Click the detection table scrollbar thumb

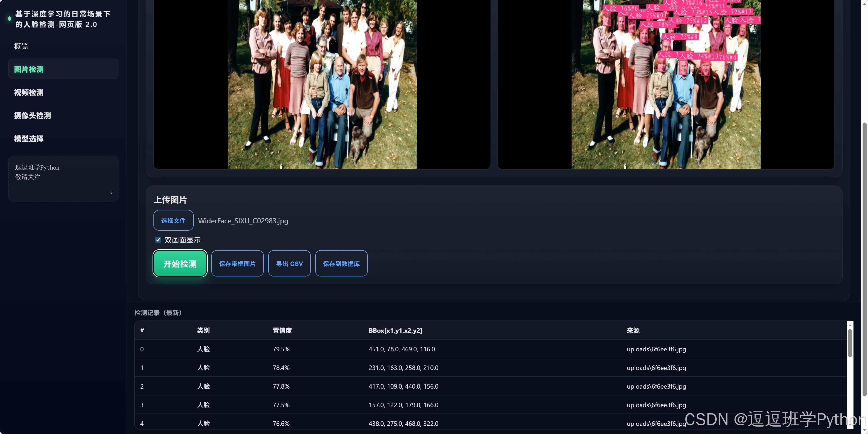point(850,343)
